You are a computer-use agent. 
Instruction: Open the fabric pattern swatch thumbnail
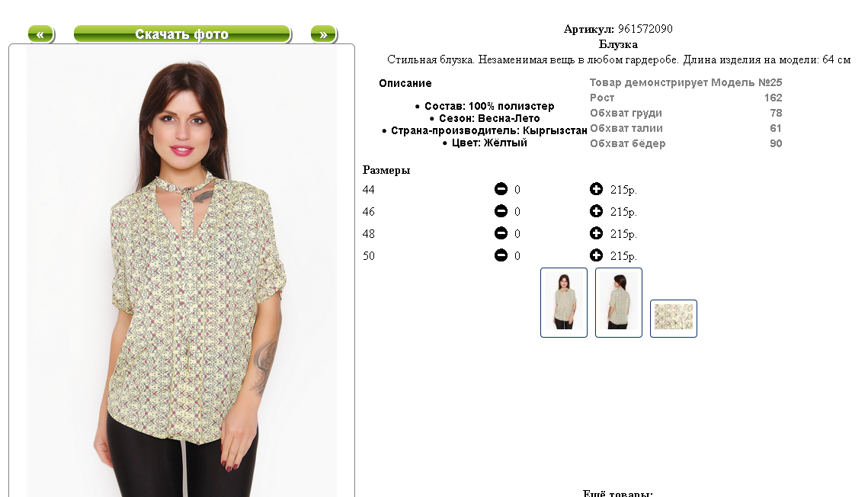[673, 318]
